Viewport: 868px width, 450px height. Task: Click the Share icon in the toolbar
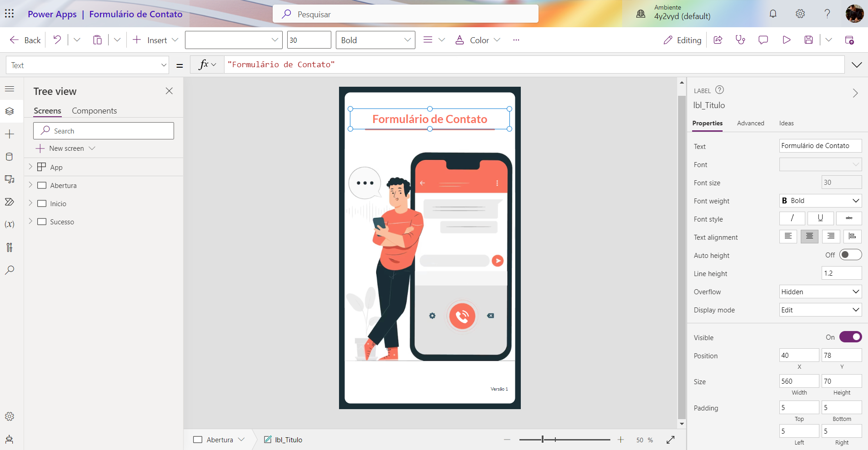tap(718, 40)
